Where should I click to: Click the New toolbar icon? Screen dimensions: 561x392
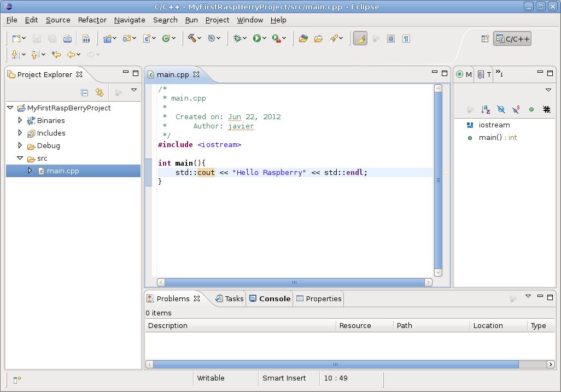click(x=16, y=39)
